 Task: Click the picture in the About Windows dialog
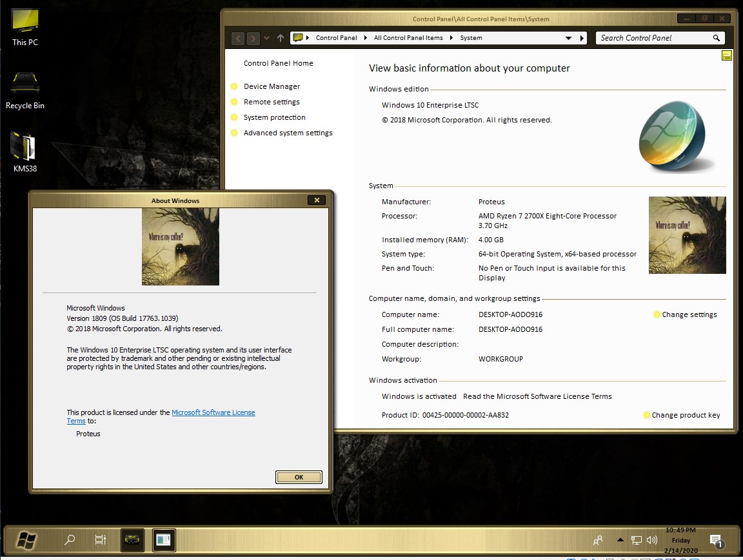tap(181, 247)
